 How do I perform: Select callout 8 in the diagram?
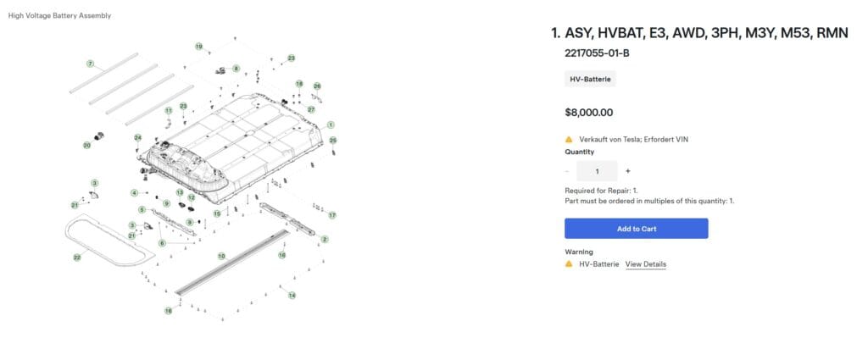click(x=236, y=69)
